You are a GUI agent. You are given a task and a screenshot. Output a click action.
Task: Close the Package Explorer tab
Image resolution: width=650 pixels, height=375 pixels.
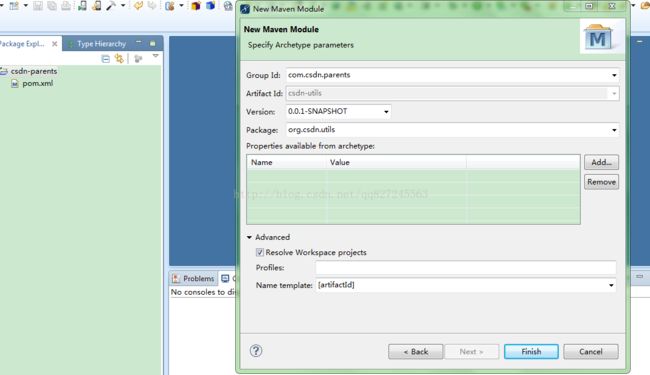[x=54, y=44]
